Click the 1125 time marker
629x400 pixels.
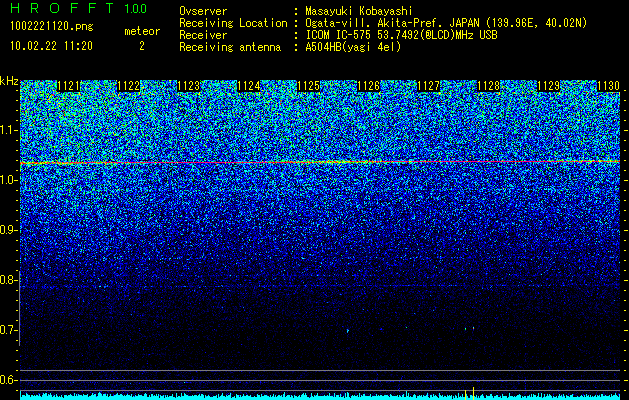[308, 86]
